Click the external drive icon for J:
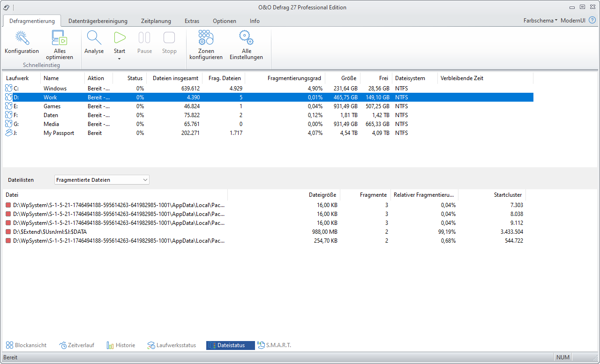Screen dimensions: 600x364 pyautogui.click(x=8, y=133)
